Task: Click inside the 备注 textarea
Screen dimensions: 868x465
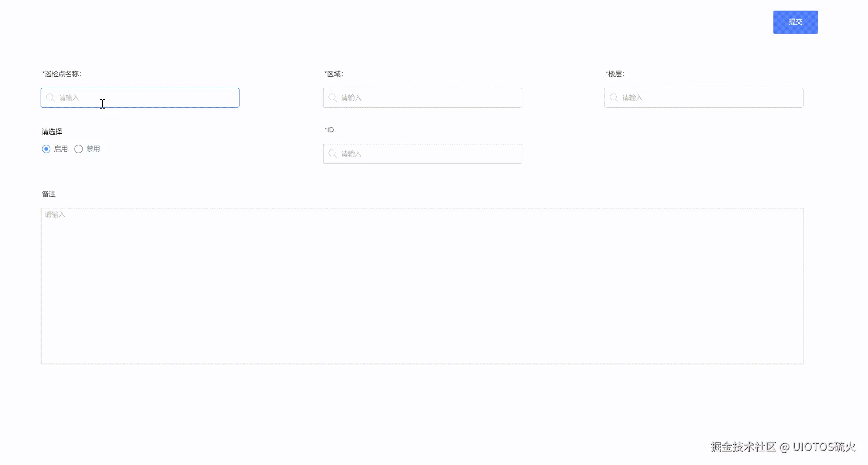Action: tap(423, 286)
